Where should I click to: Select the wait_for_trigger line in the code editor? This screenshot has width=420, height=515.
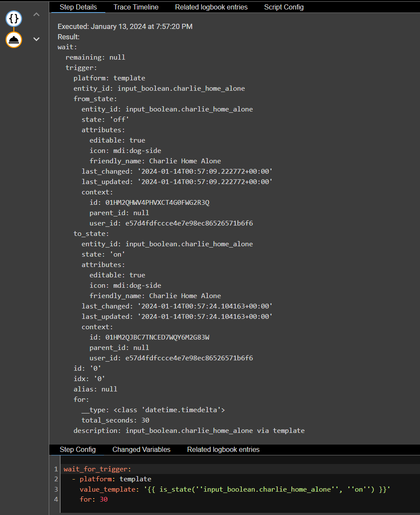click(x=97, y=468)
